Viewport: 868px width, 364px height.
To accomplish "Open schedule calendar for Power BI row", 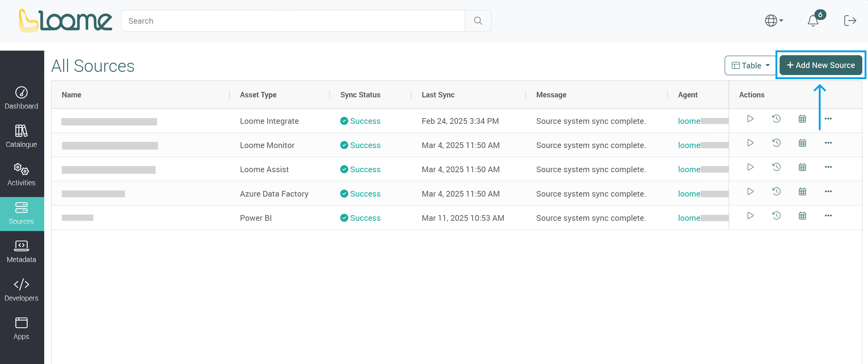I will 802,216.
